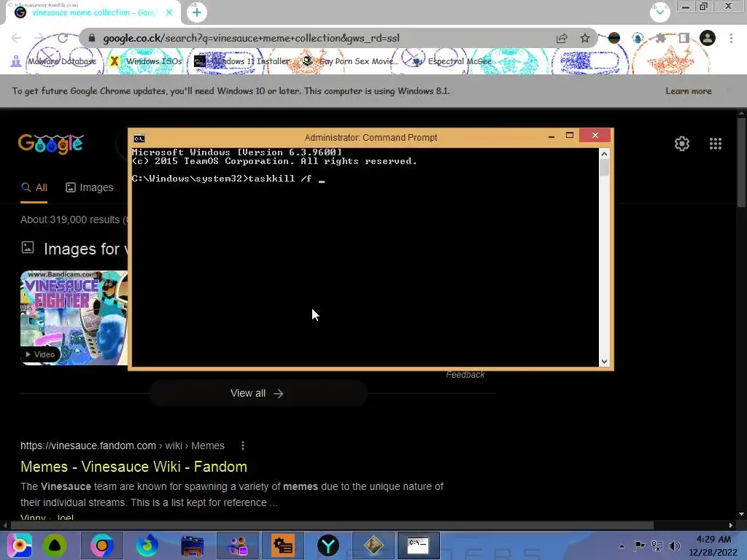Open the volume speaker tray icon
Image resolution: width=747 pixels, height=560 pixels.
pos(675,545)
